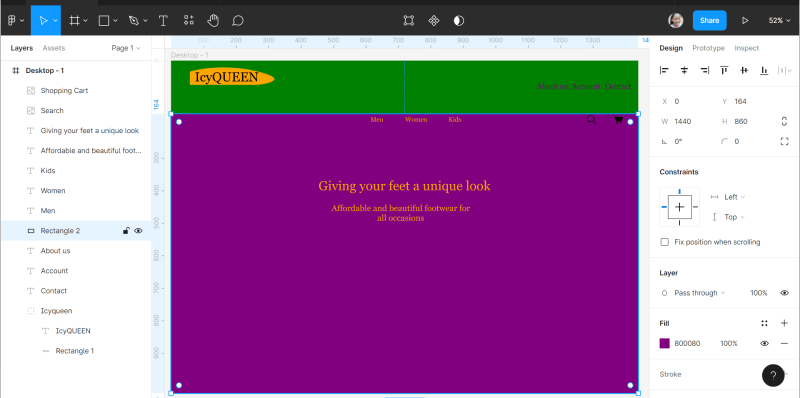This screenshot has height=398, width=800.
Task: Click the Y position field 164
Action: click(x=740, y=102)
